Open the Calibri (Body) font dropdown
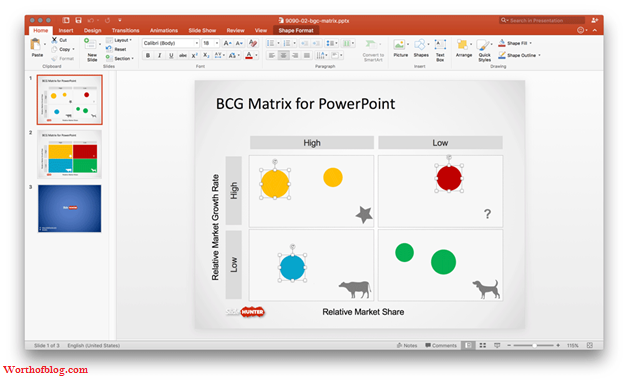 click(x=171, y=43)
